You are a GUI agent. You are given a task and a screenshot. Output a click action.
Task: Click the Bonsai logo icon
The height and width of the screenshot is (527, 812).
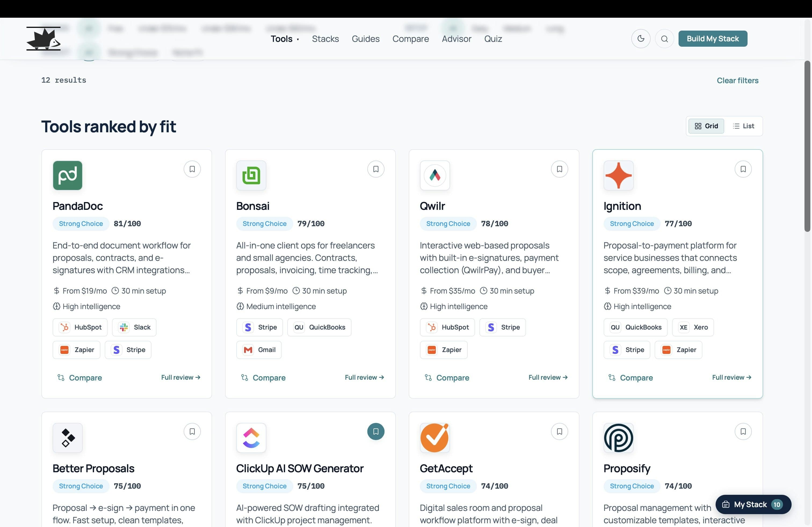(251, 175)
